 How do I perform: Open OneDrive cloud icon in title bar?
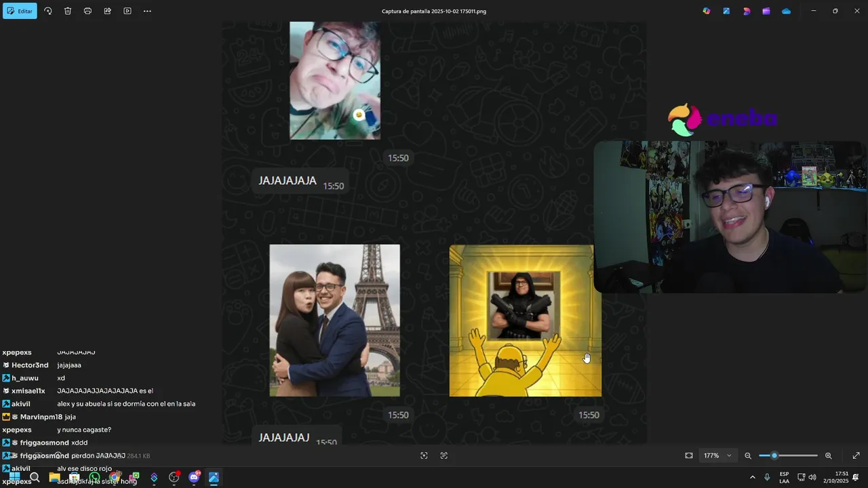coord(786,11)
